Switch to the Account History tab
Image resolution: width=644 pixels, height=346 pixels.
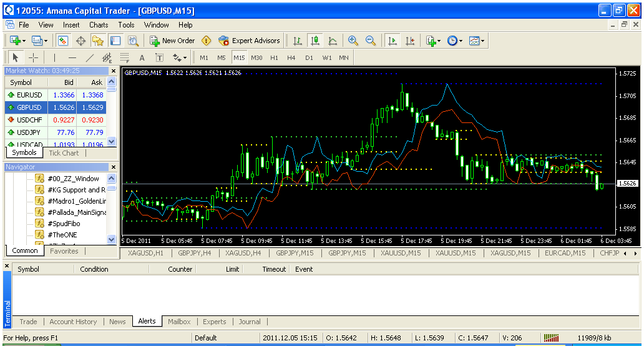tap(73, 322)
